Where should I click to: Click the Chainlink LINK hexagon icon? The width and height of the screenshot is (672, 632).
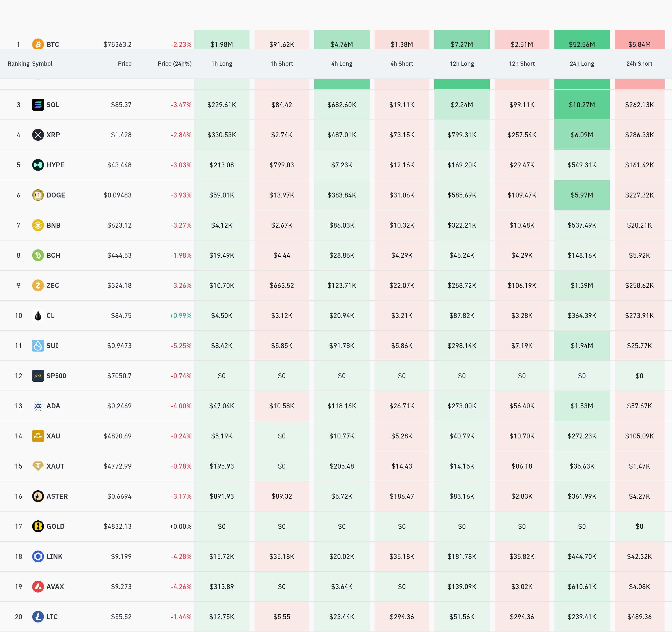pyautogui.click(x=38, y=556)
